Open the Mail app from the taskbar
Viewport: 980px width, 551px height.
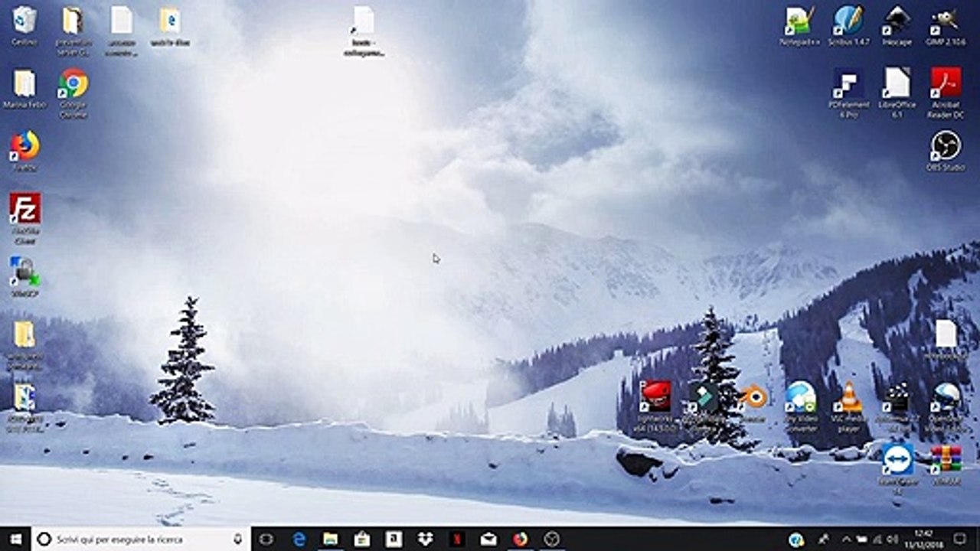pos(488,540)
